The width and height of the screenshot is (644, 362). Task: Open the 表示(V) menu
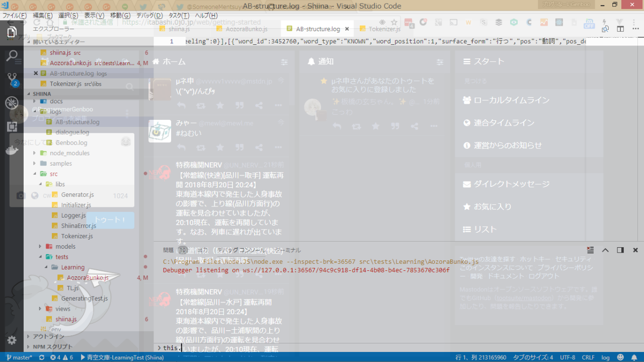[x=94, y=16]
